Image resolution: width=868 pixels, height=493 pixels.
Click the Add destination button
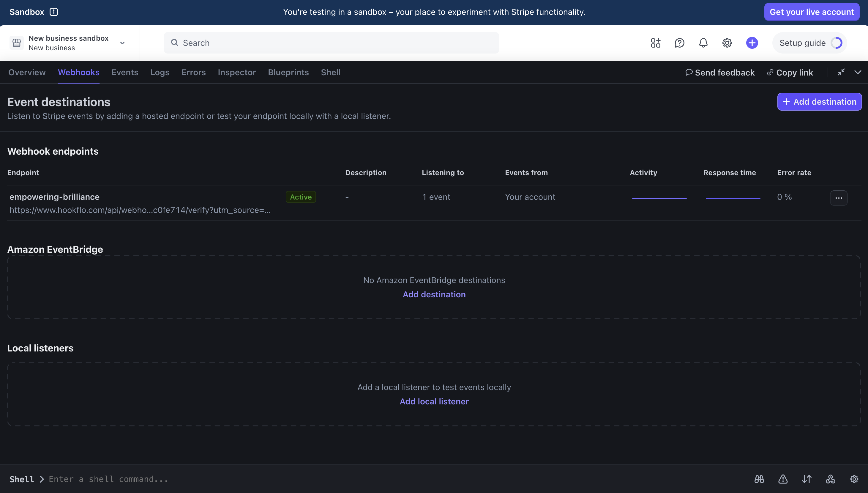pyautogui.click(x=819, y=102)
